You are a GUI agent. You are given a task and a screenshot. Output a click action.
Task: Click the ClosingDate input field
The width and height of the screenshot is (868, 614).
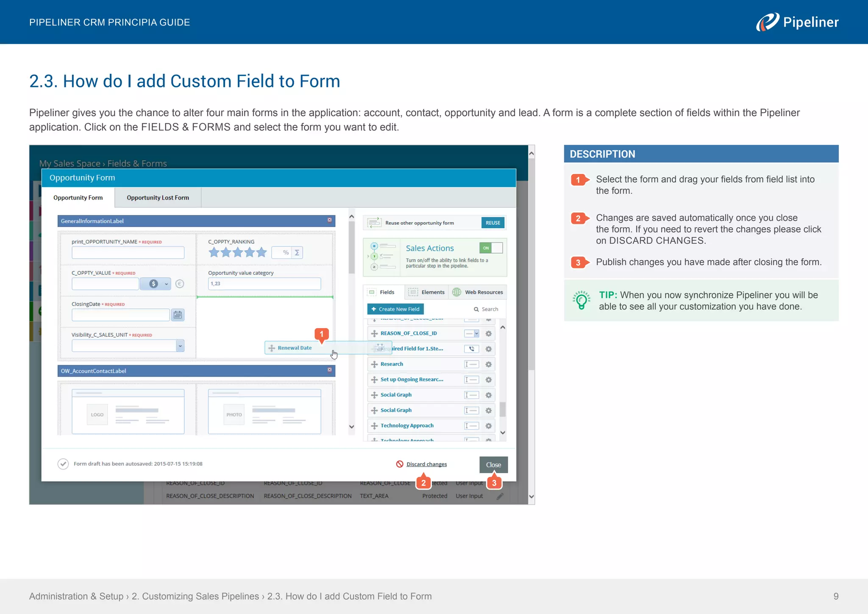(x=121, y=315)
